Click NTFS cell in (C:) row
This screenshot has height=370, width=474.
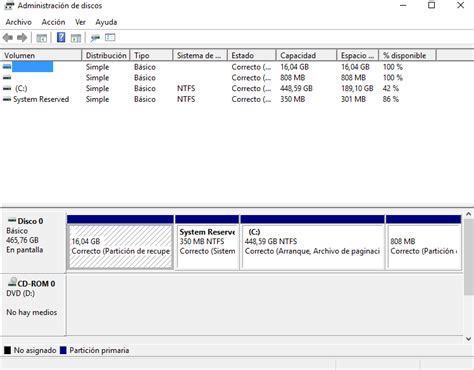pos(186,89)
